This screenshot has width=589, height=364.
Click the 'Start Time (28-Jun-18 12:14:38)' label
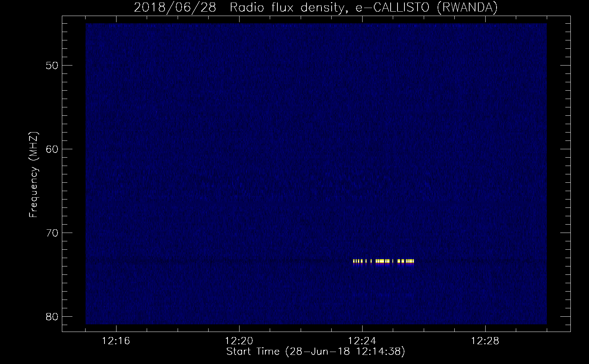tap(316, 352)
